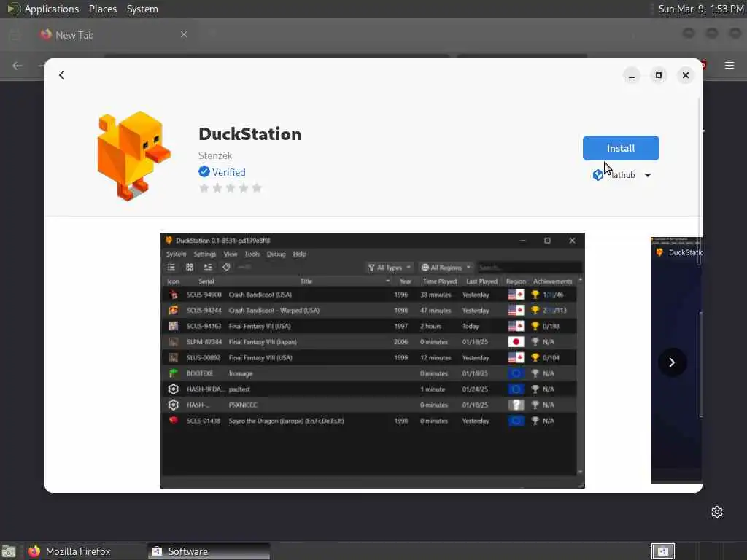Viewport: 747px width, 560px height.
Task: Click the Flathub logo icon
Action: click(598, 175)
